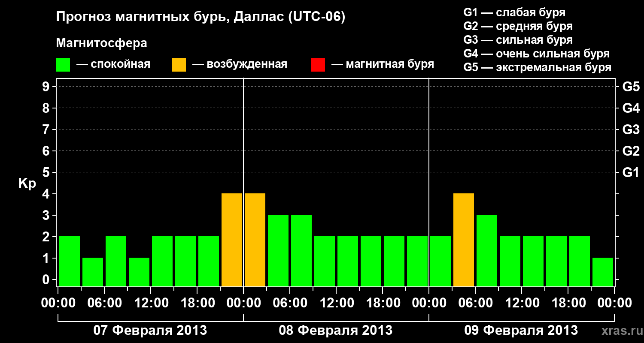Screen dimensions: 644x343
Task: Click the '— возбужденная' legend label
Action: tap(240, 64)
